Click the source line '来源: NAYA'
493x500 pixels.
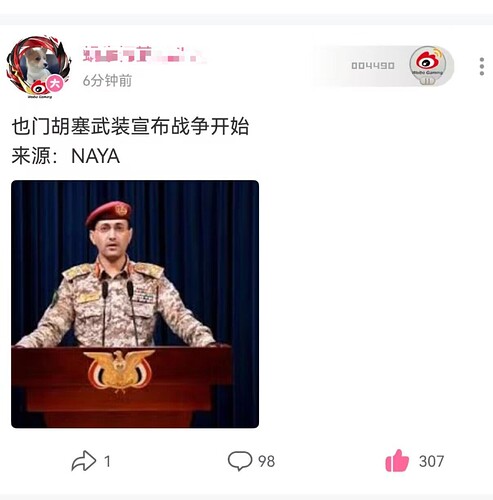(x=66, y=156)
